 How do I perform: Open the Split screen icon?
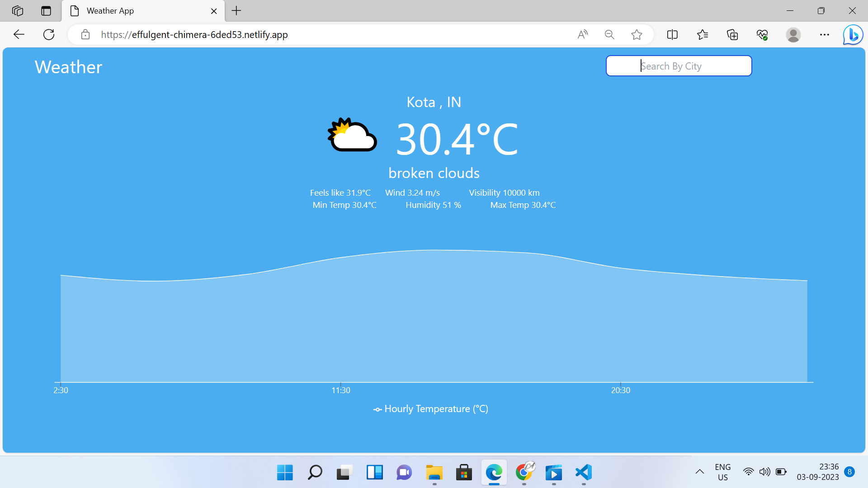(672, 34)
